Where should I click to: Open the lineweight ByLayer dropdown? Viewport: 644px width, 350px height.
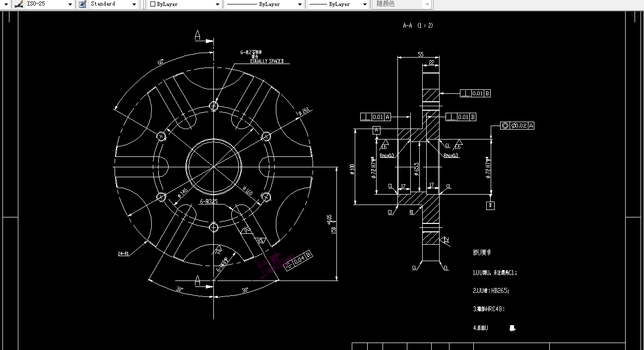(x=365, y=4)
